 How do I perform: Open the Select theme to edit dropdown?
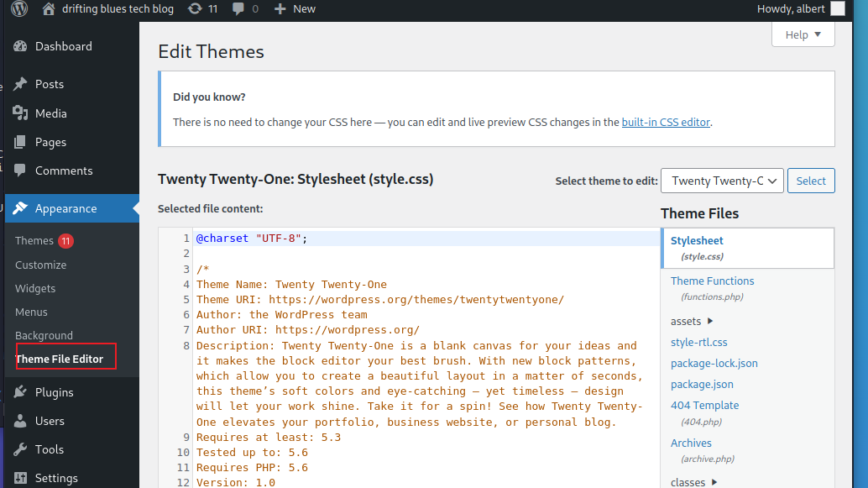click(x=722, y=181)
